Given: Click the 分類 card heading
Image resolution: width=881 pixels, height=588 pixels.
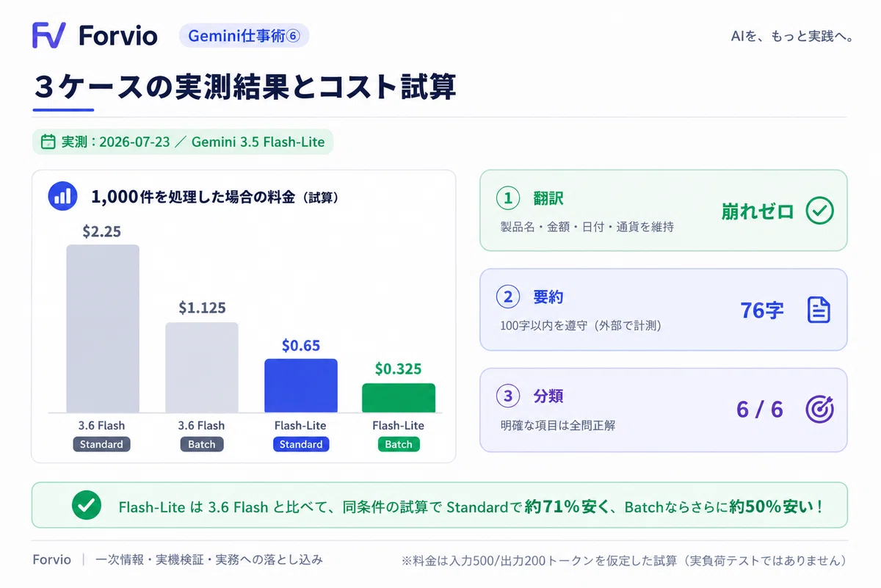Looking at the screenshot, I should point(548,396).
